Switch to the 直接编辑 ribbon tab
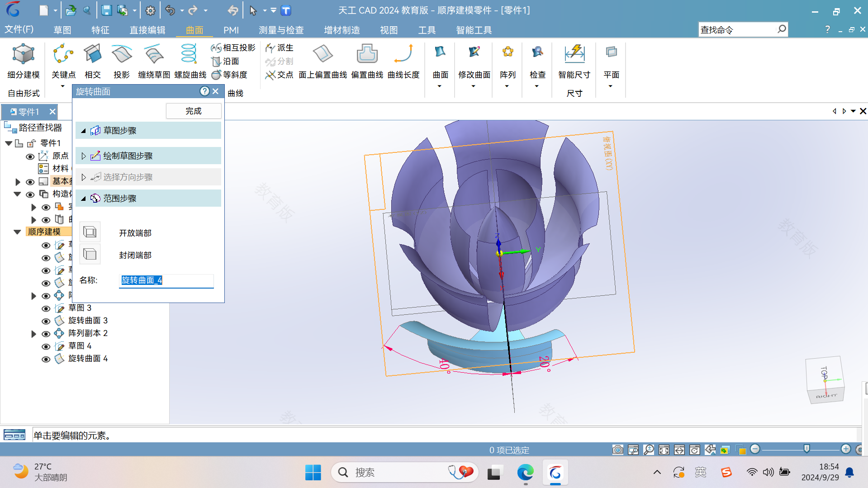The width and height of the screenshot is (868, 488). (x=147, y=30)
